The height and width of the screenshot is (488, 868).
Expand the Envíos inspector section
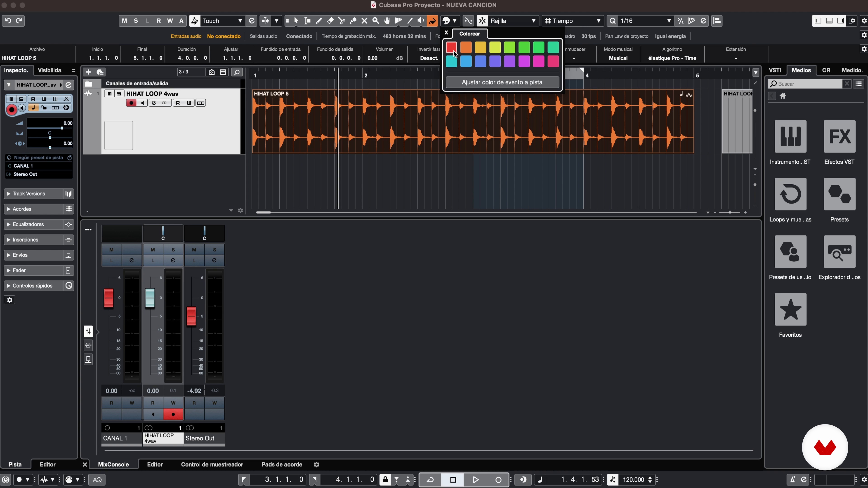coord(39,255)
